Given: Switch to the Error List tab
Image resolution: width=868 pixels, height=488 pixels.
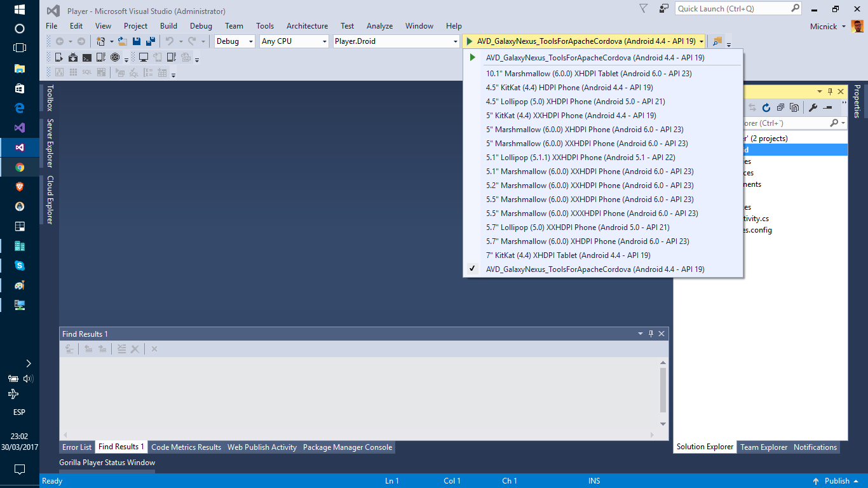Looking at the screenshot, I should (x=77, y=447).
